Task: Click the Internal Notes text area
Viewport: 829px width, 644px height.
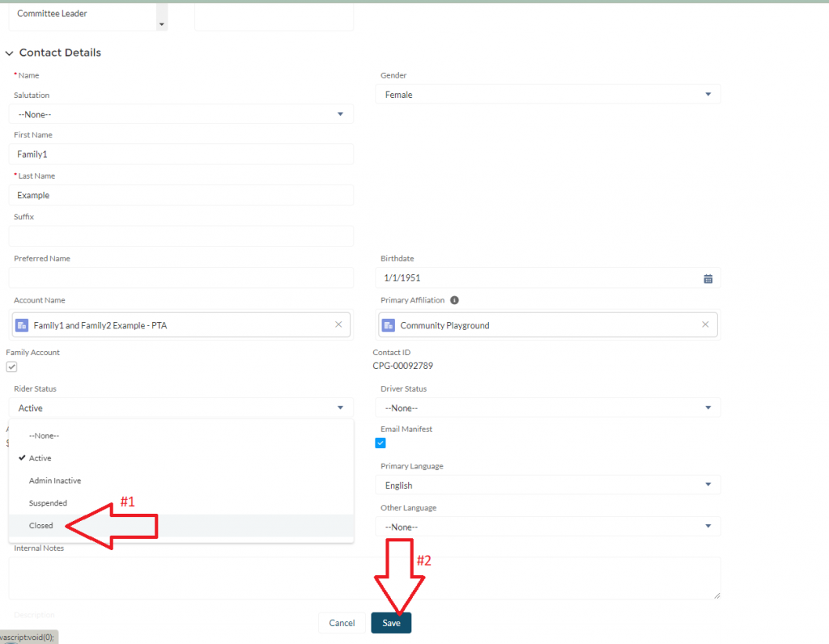Action: pos(364,578)
